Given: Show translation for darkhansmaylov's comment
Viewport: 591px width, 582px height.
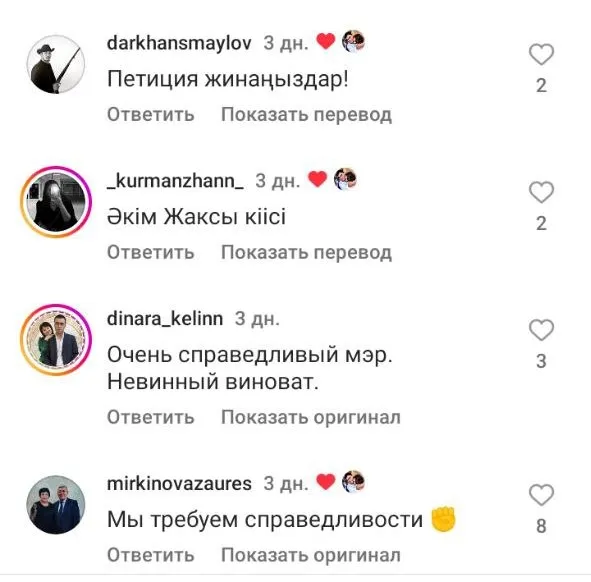Looking at the screenshot, I should click(x=306, y=115).
